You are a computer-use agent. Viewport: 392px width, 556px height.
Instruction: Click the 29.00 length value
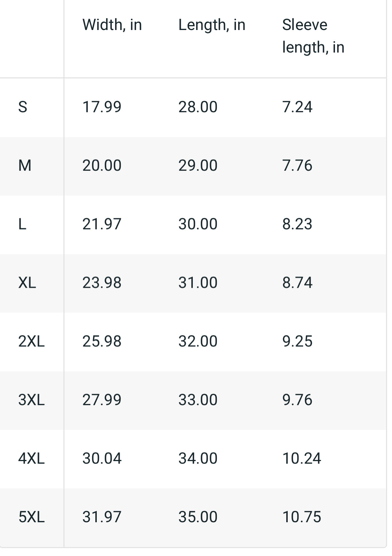198,165
